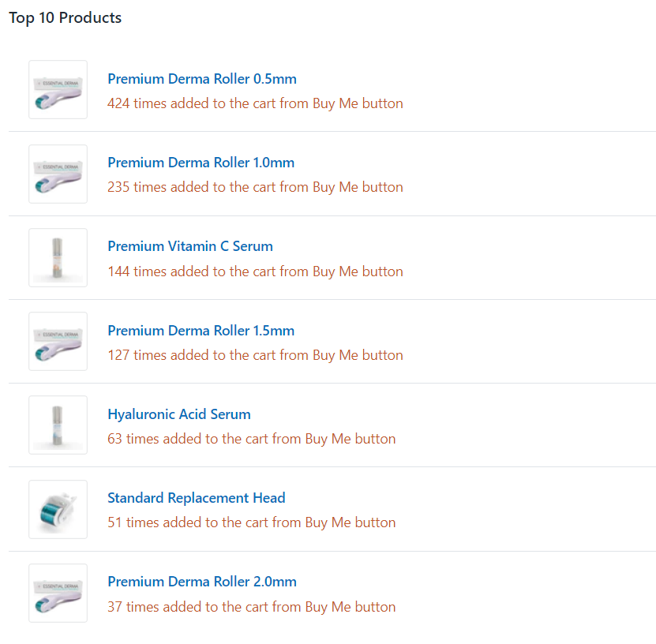Click the 424 times added to cart text
Screen dimensions: 656x644
(x=255, y=103)
